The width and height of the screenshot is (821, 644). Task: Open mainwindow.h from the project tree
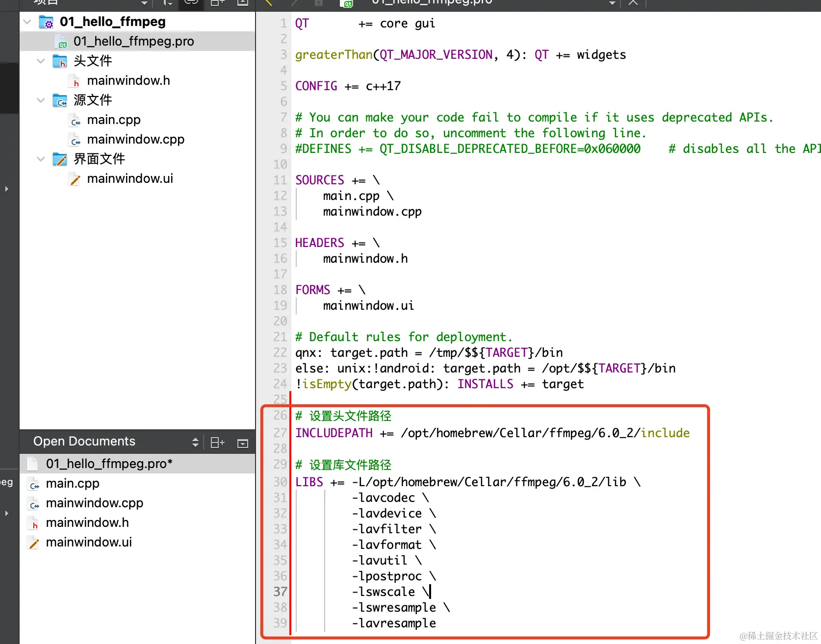tap(128, 81)
